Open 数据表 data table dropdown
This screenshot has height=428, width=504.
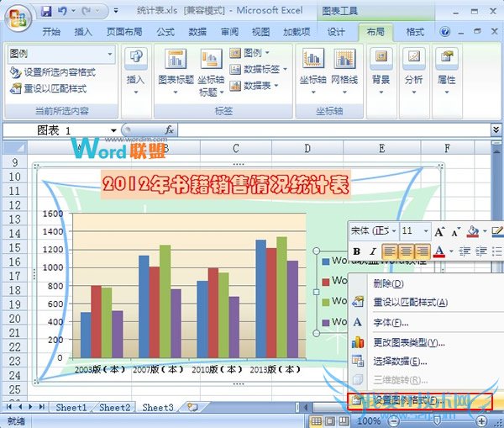(254, 86)
